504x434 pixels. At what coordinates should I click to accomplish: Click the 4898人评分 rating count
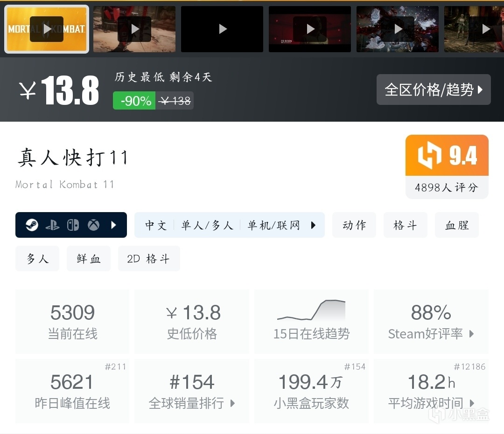click(x=447, y=187)
